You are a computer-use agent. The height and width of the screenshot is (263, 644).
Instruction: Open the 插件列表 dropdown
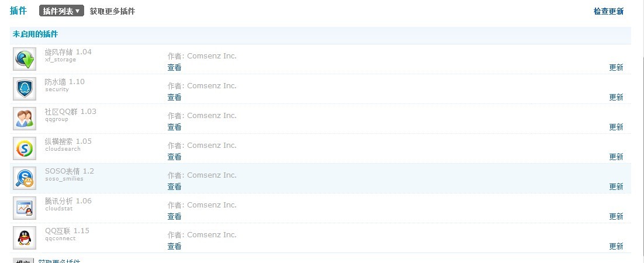pos(61,11)
